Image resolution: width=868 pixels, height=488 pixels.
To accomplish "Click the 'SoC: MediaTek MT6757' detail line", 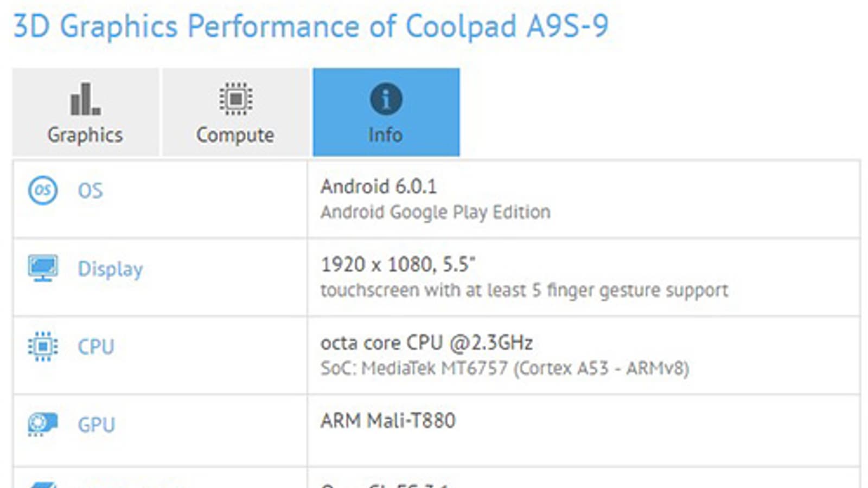I will coord(505,369).
